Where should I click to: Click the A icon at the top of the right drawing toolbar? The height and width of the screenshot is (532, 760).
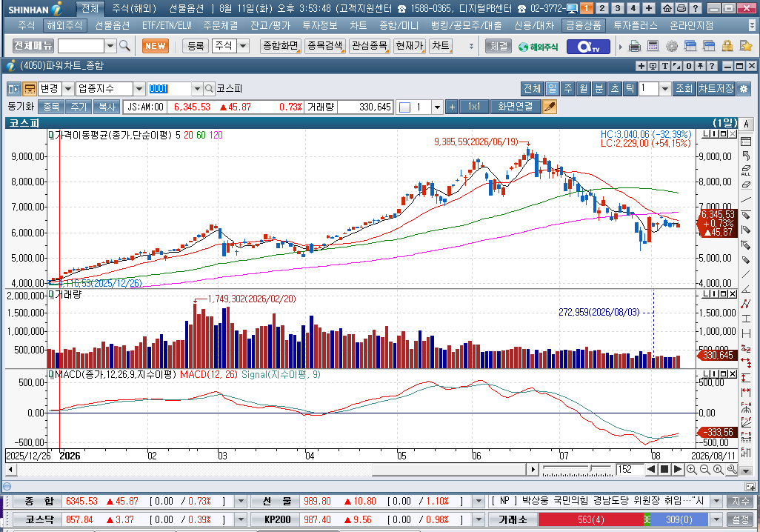746,124
